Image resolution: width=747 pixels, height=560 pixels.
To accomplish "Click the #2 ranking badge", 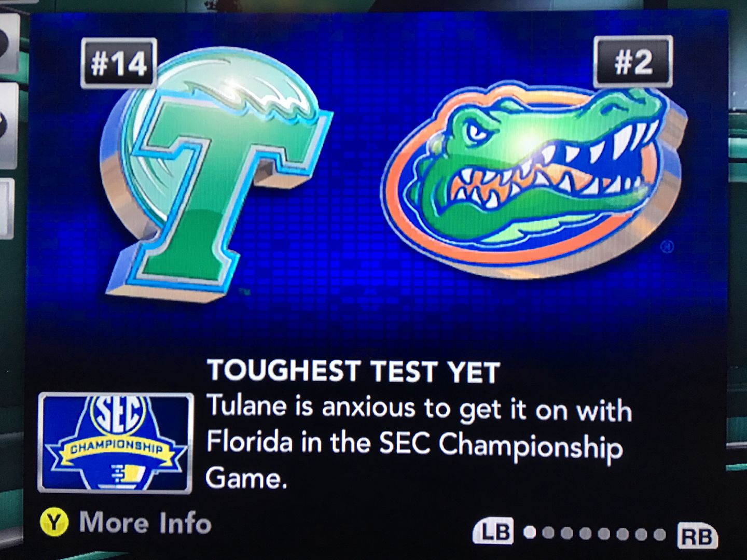I will pos(633,62).
